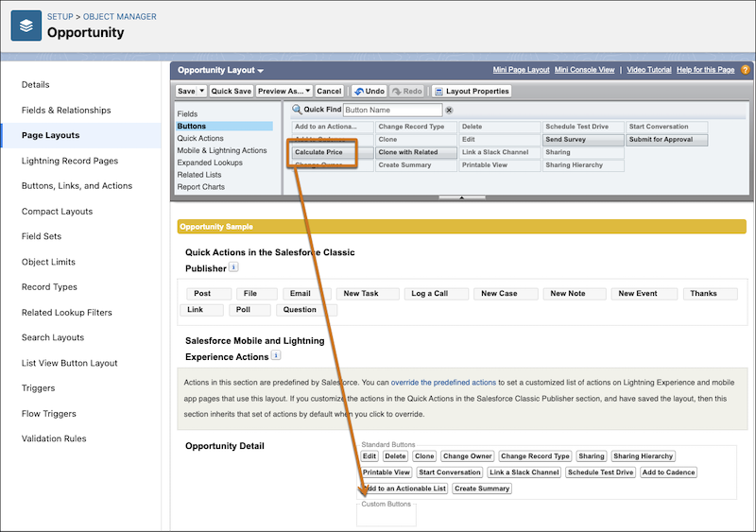Select the Quick Actions palette category
Screen dimensions: 756x532
tap(200, 138)
